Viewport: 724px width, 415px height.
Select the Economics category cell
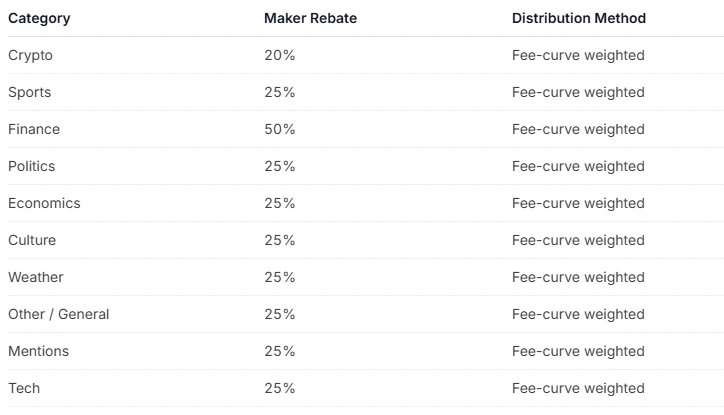(x=44, y=203)
